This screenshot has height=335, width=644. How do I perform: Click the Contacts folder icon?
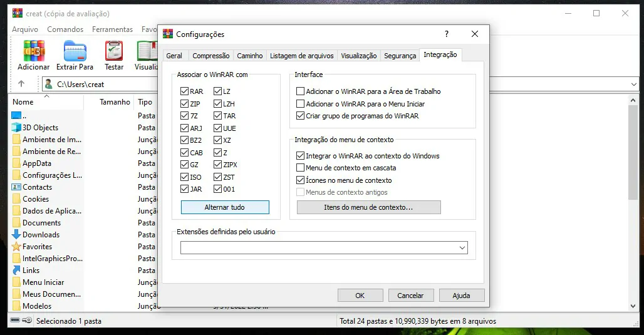tap(16, 187)
